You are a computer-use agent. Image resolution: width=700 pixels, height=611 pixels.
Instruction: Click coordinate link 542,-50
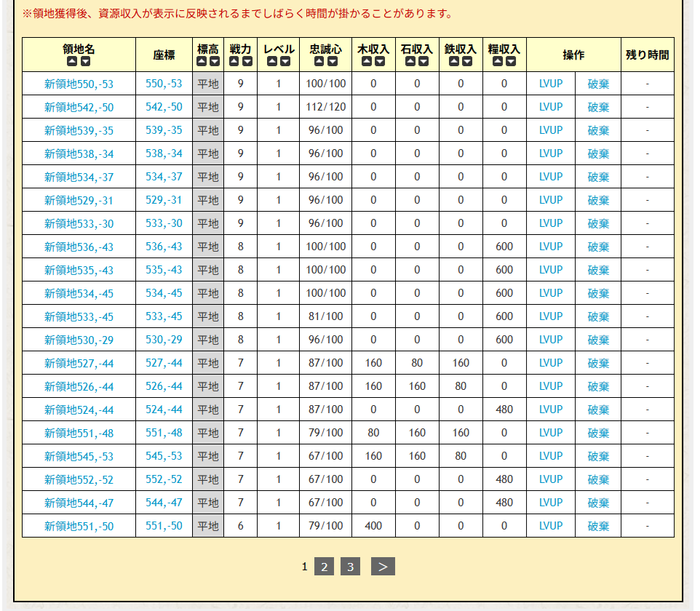pyautogui.click(x=164, y=107)
